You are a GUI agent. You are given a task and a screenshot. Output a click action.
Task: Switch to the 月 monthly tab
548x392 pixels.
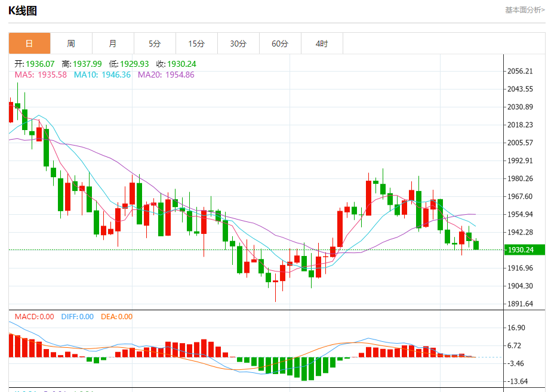point(113,44)
